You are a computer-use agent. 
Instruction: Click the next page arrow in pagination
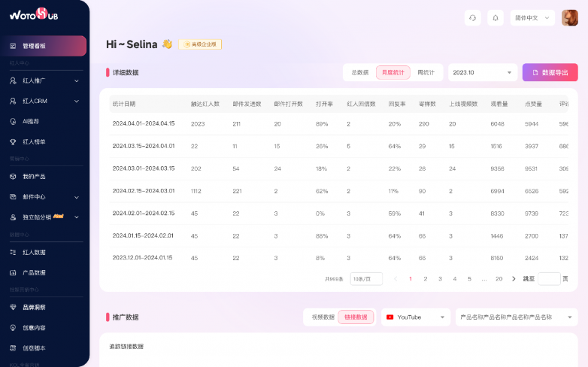(514, 279)
